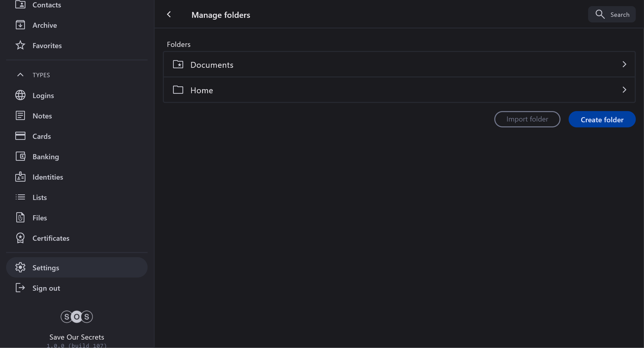Click the Certificates ribbon icon

[x=20, y=238]
